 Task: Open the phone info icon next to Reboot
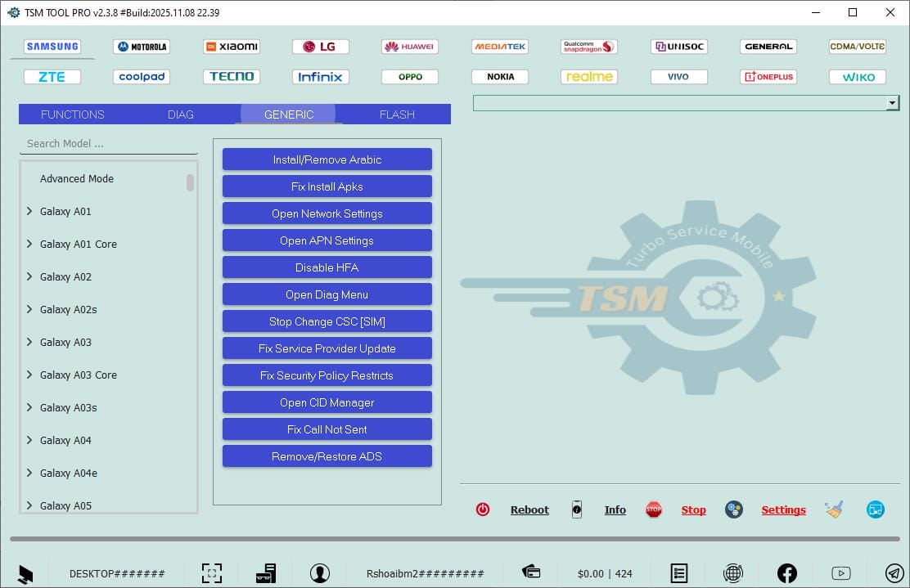tap(577, 509)
